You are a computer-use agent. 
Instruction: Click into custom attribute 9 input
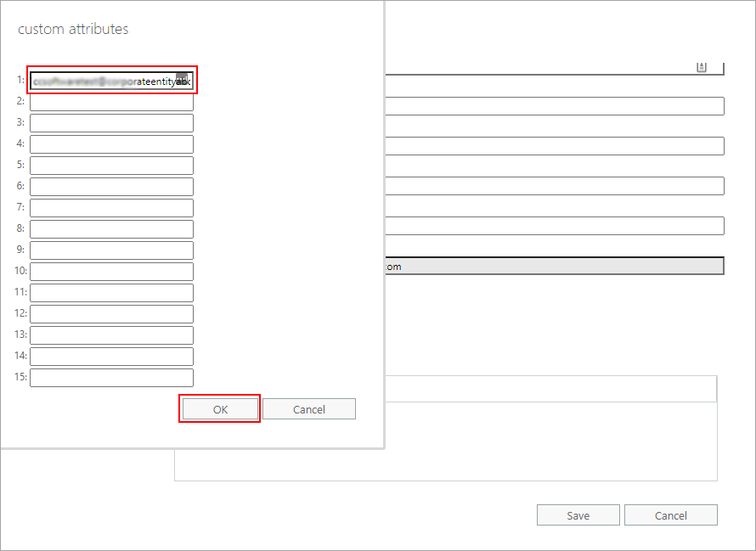coord(111,250)
